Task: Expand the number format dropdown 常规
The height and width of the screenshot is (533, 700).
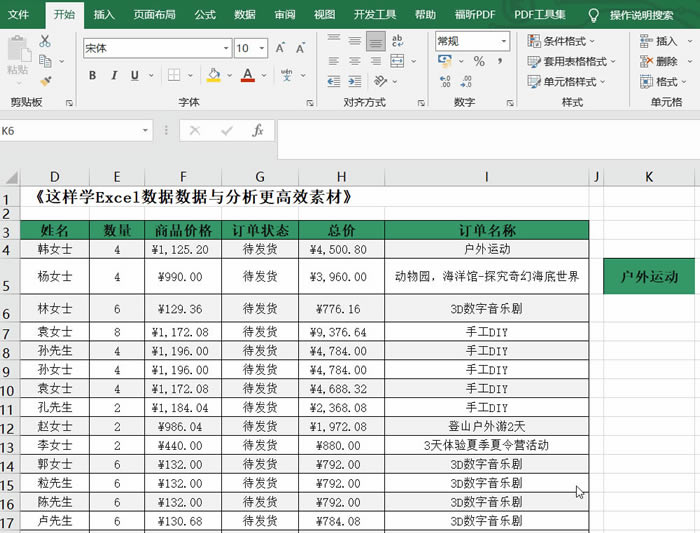Action: pyautogui.click(x=501, y=41)
